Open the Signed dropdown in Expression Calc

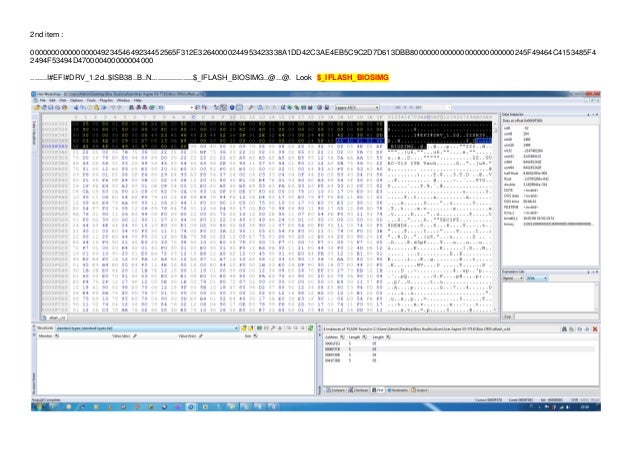click(513, 278)
